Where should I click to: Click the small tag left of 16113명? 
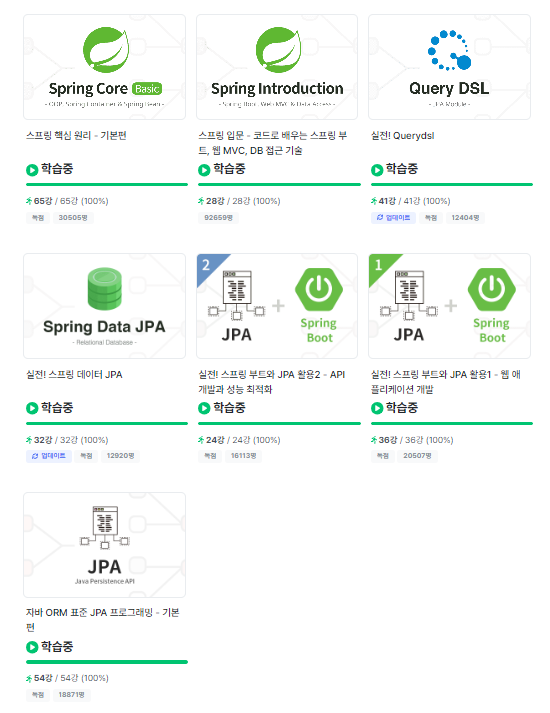(x=210, y=456)
